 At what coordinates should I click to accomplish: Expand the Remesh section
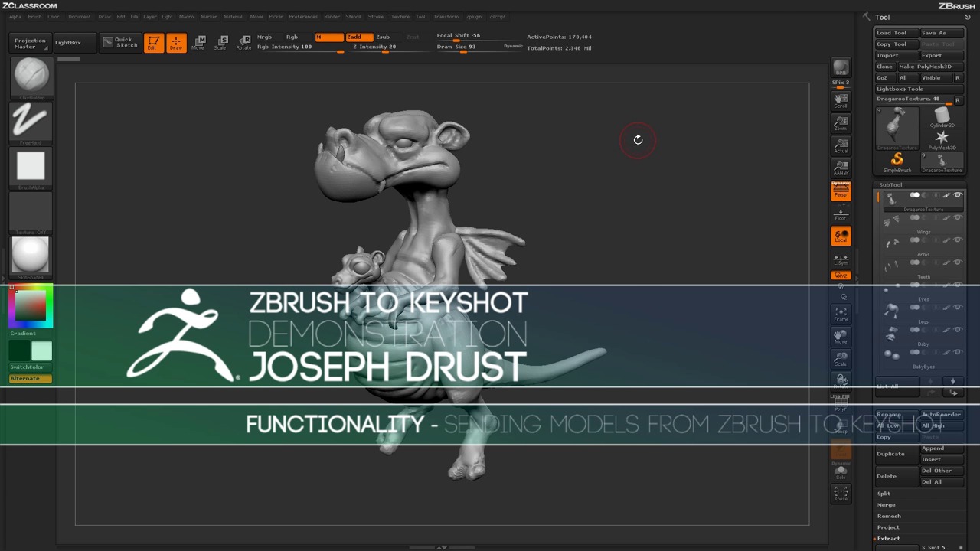click(889, 516)
